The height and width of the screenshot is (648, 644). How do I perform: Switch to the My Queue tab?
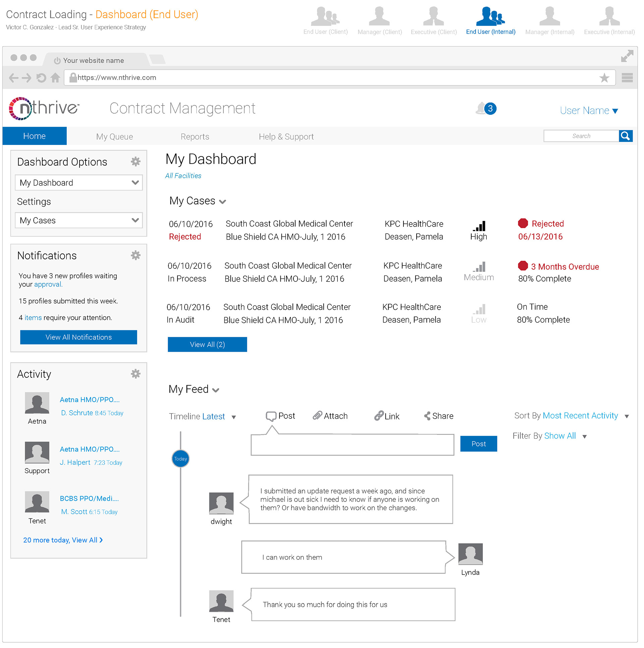[x=114, y=137]
